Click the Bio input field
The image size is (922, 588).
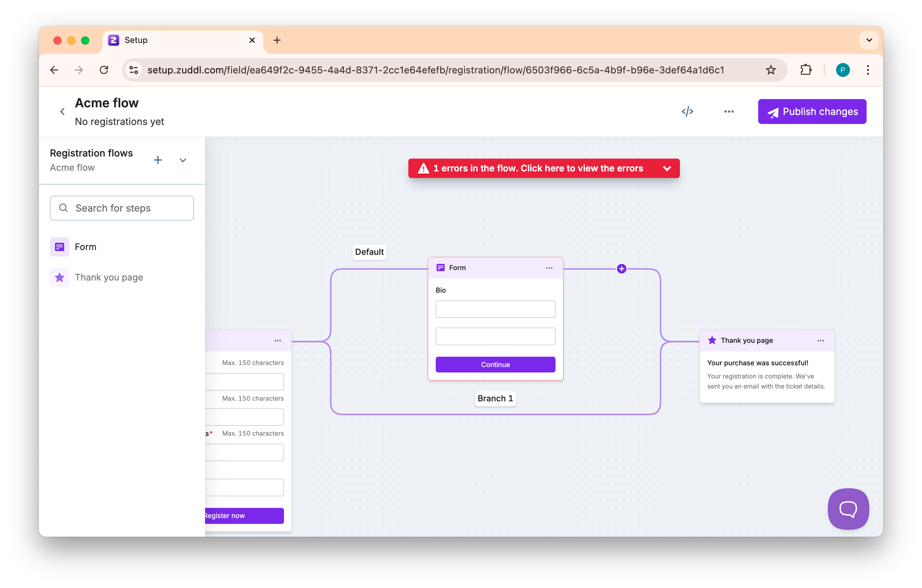pyautogui.click(x=495, y=309)
